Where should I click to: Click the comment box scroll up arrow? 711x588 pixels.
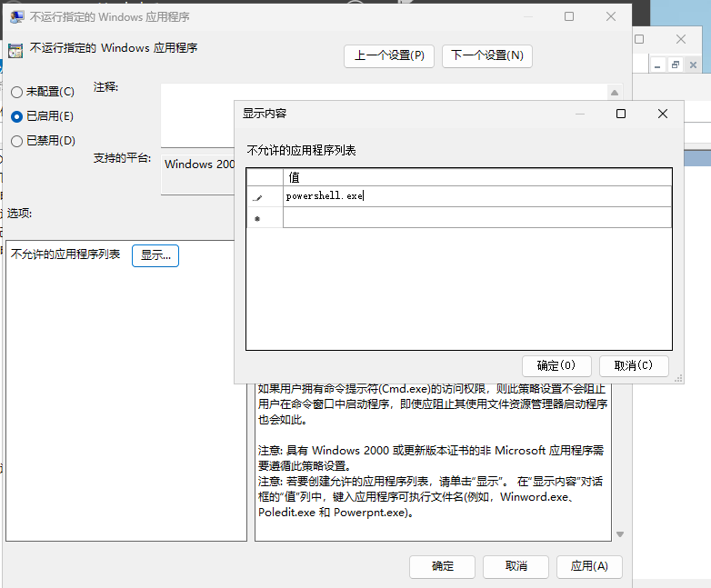(x=615, y=93)
